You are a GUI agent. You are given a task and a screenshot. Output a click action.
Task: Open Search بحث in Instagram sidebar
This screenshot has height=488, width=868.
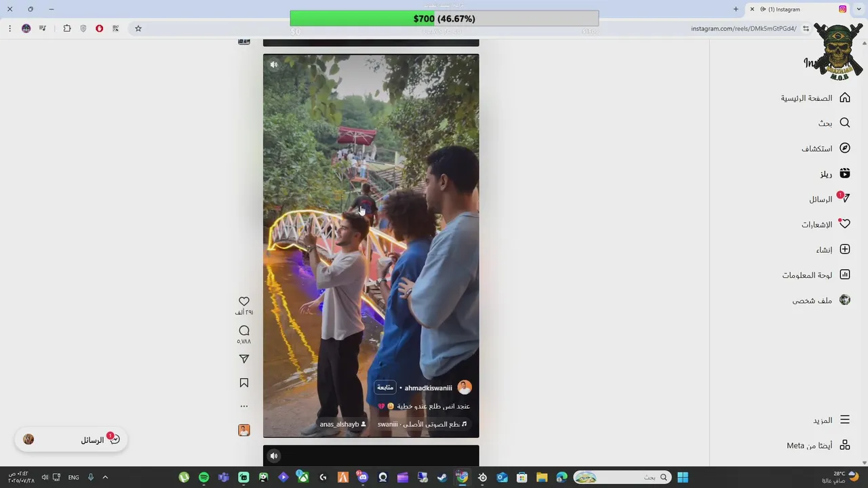834,123
